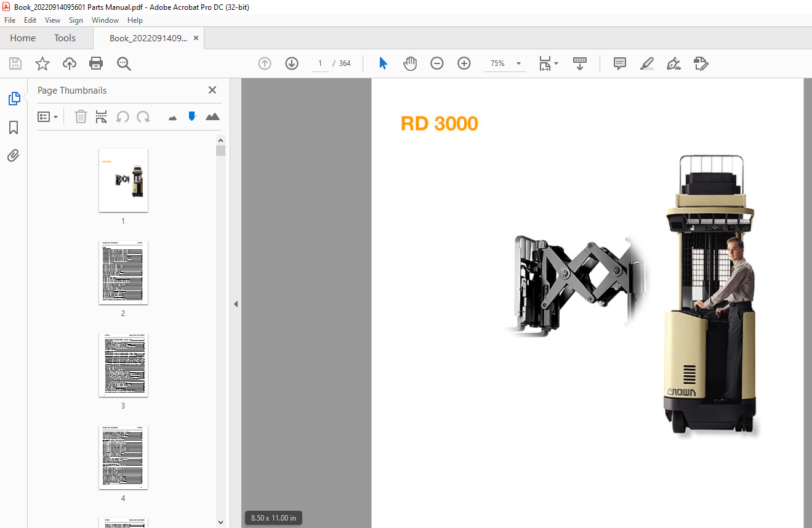Screen dimensions: 812x528
Task: Click the scrolling mode keyboard icon
Action: click(x=580, y=63)
